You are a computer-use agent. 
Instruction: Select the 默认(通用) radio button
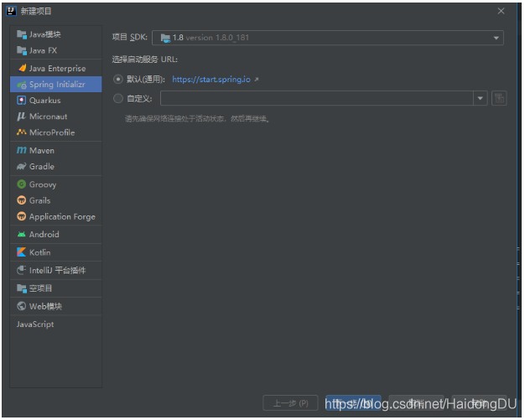[x=118, y=80]
